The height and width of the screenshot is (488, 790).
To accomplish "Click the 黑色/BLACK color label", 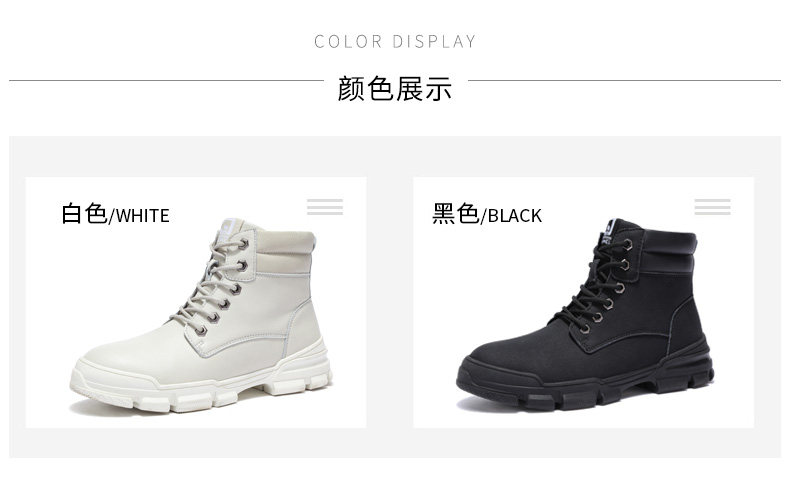I will tap(487, 214).
